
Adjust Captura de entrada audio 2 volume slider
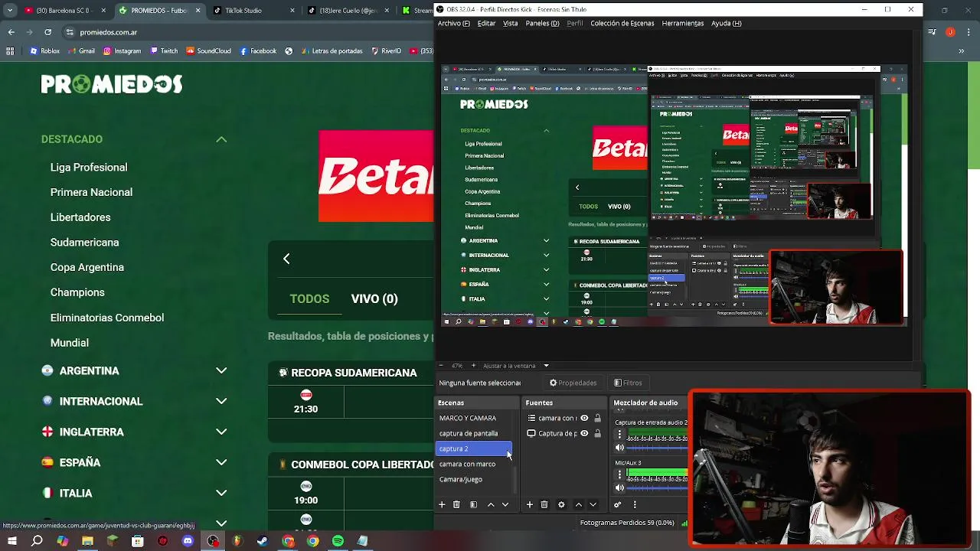pyautogui.click(x=656, y=448)
